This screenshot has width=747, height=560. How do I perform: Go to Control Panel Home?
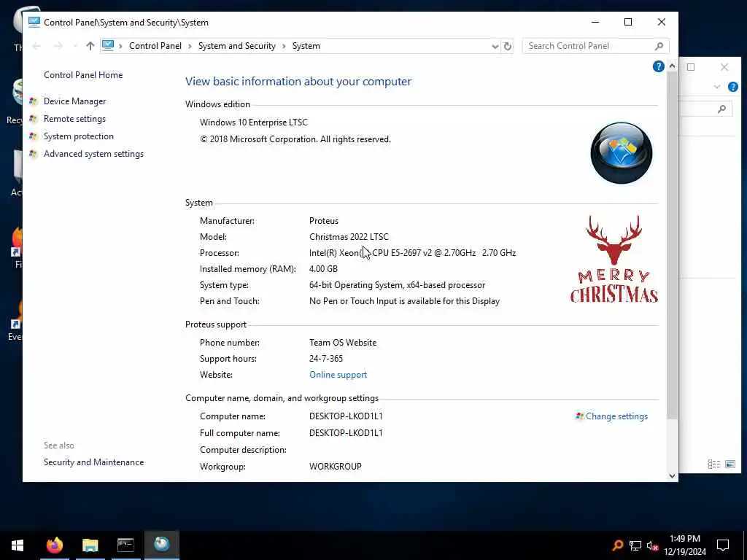coord(83,75)
